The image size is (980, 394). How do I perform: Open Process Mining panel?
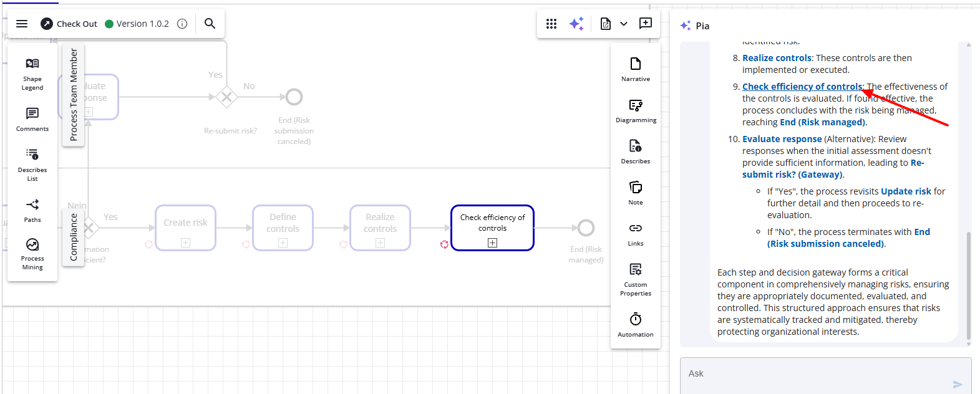click(32, 253)
